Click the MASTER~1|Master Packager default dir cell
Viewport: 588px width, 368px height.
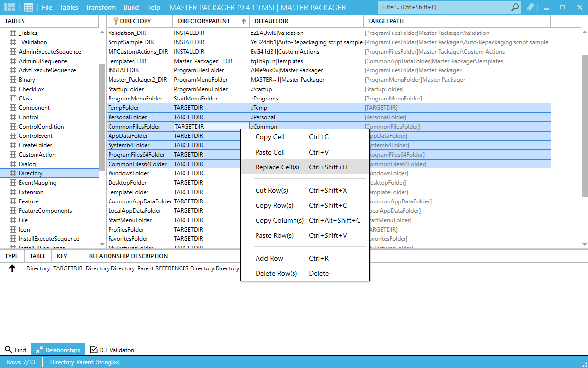[306, 80]
